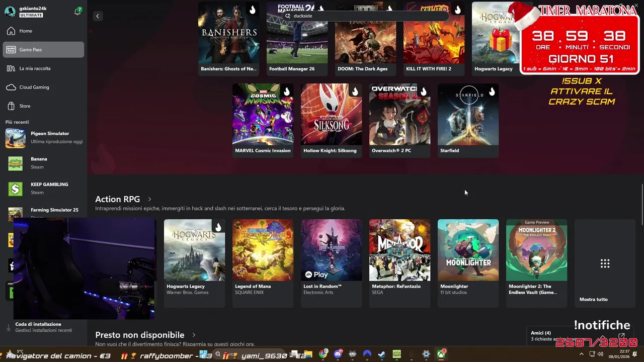Click the Mostra tutto grid icon
The width and height of the screenshot is (644, 362).
pyautogui.click(x=605, y=263)
